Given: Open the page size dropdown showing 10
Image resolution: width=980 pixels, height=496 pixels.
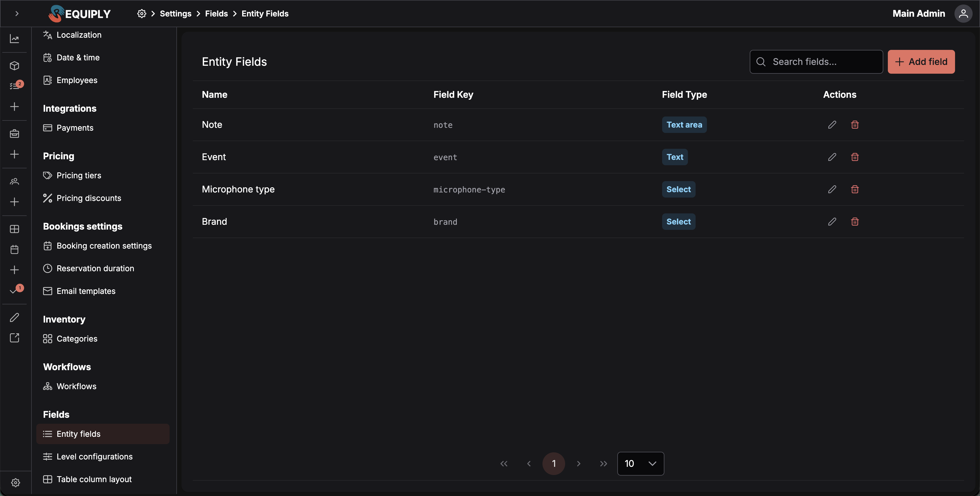Looking at the screenshot, I should pyautogui.click(x=641, y=464).
